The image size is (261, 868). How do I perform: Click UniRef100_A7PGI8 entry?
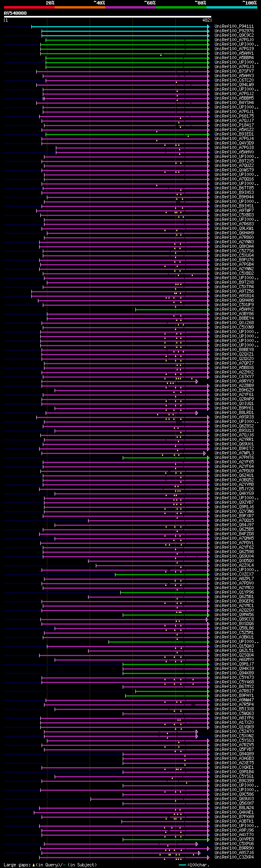(x=234, y=148)
